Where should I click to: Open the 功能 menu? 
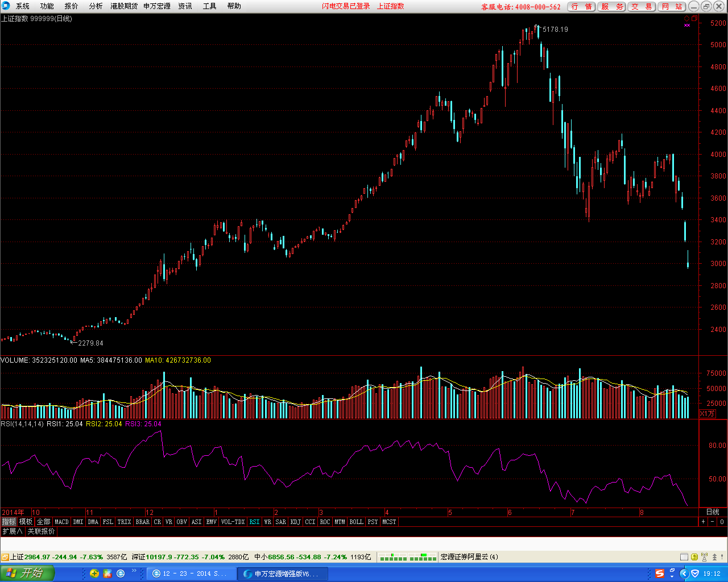point(47,6)
